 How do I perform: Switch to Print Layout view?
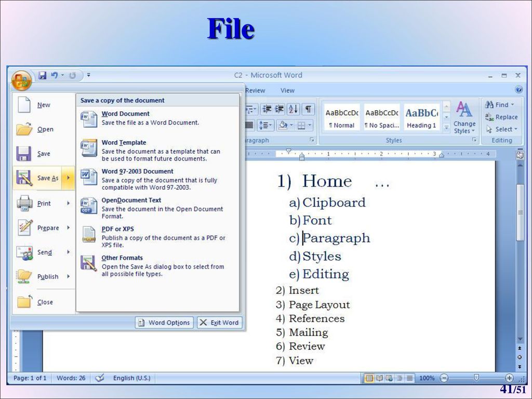(x=369, y=378)
